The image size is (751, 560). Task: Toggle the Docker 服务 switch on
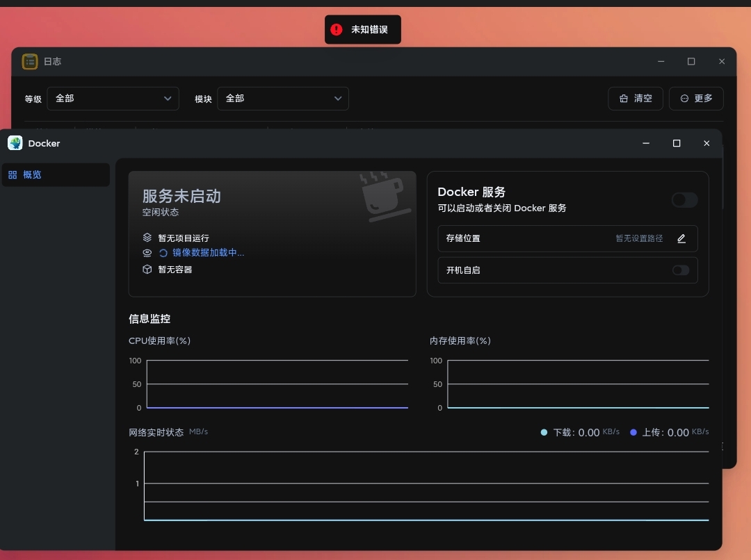(684, 199)
